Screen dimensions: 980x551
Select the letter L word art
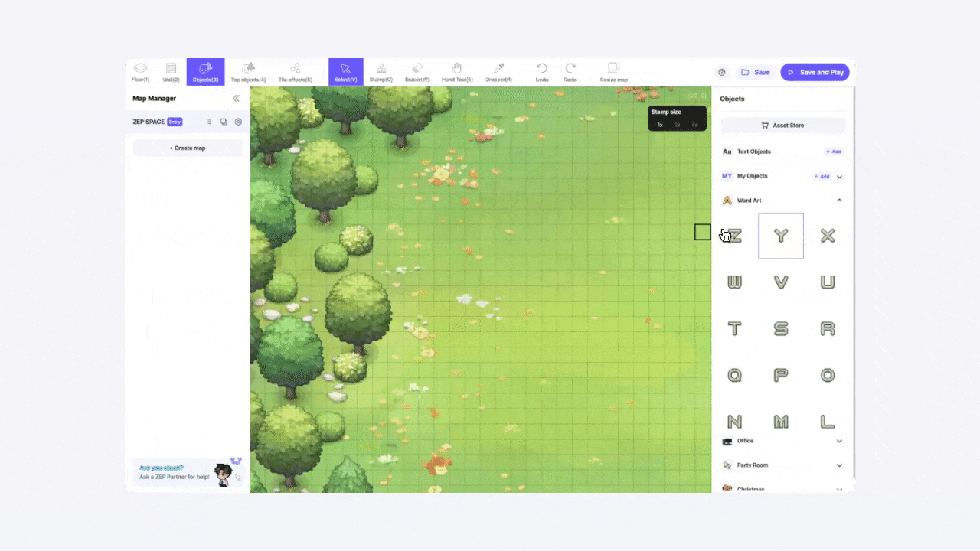(x=828, y=421)
